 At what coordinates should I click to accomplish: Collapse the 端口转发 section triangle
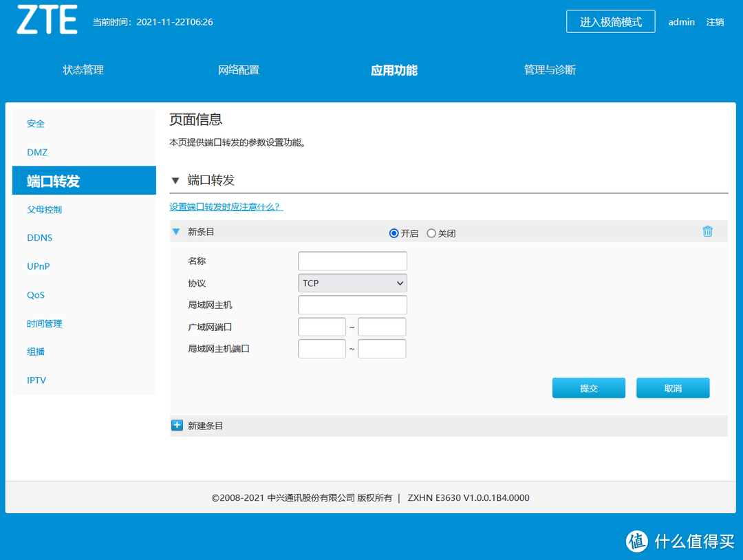176,180
